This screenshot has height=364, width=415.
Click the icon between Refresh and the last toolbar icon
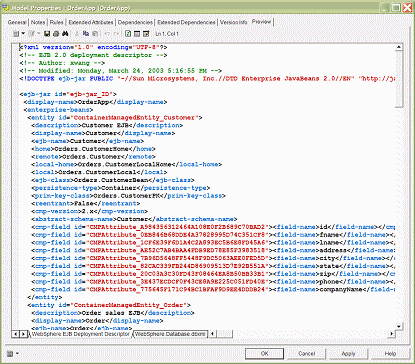click(137, 34)
